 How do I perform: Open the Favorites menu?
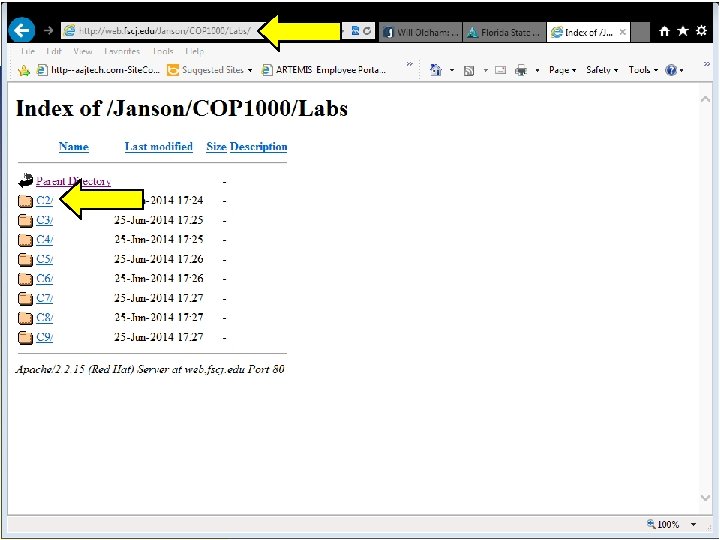[x=122, y=51]
